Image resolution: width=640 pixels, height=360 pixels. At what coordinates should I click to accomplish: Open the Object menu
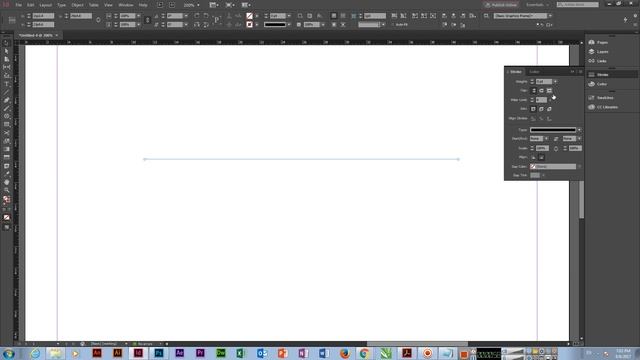point(77,5)
